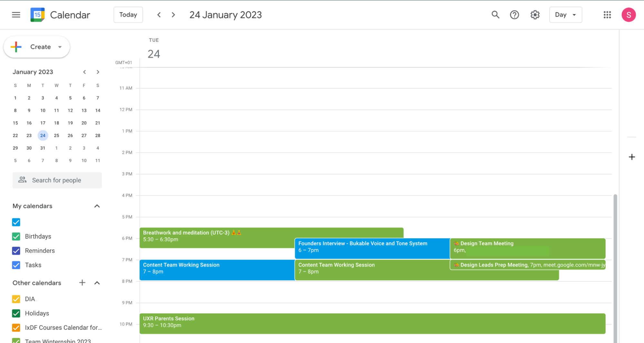Collapse the Other calendars section
644x343 pixels.
coord(97,283)
